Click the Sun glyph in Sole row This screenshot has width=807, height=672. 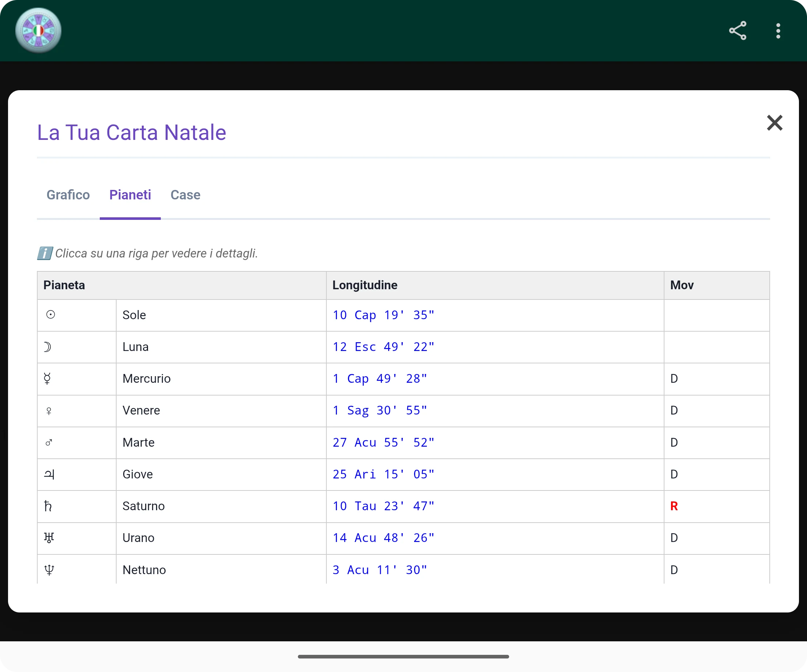click(x=50, y=315)
